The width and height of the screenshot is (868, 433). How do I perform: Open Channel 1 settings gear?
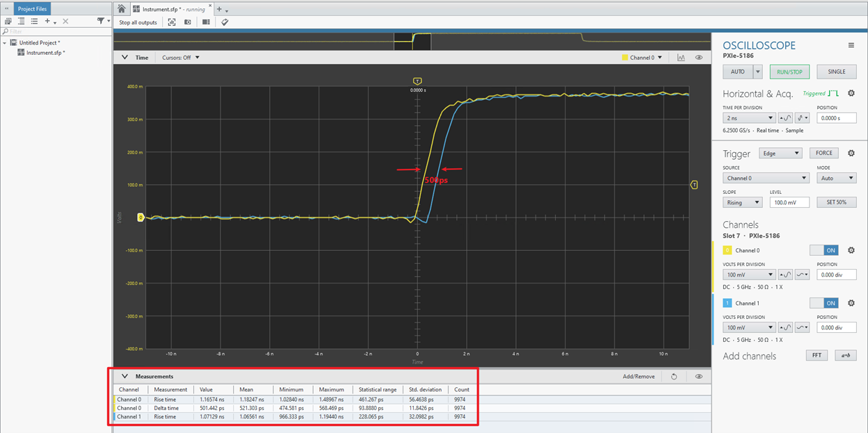point(851,303)
